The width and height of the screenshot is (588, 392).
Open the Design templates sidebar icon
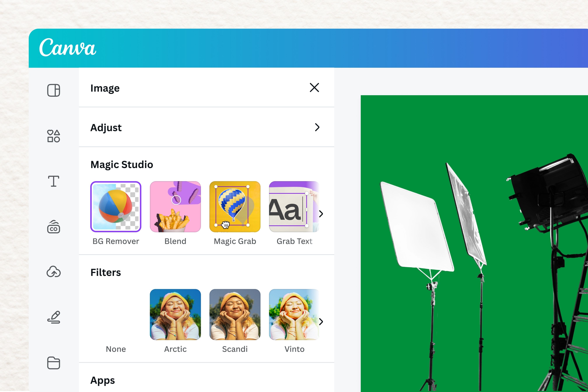[x=54, y=90]
